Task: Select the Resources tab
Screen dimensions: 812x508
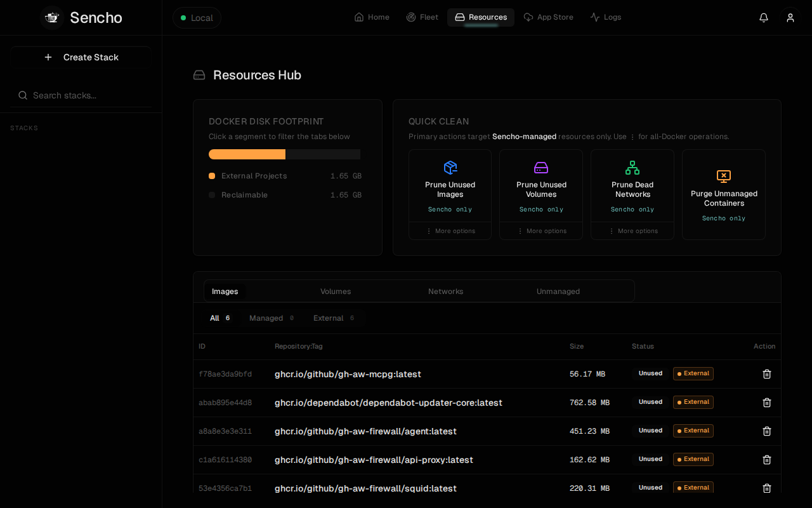Action: (x=481, y=17)
